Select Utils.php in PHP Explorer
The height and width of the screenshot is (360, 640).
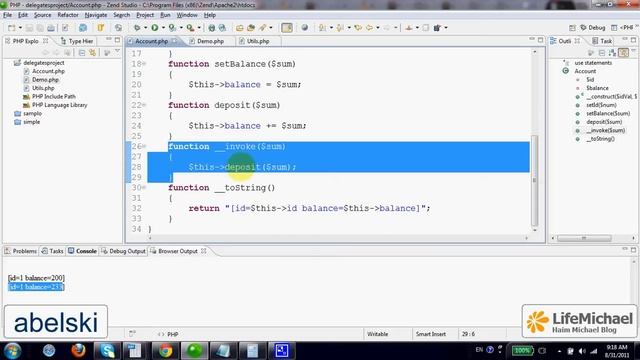39,88
